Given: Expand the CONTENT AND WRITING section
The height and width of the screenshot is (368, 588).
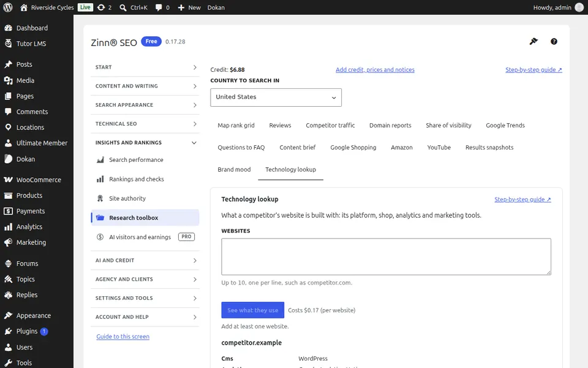Looking at the screenshot, I should click(x=145, y=86).
